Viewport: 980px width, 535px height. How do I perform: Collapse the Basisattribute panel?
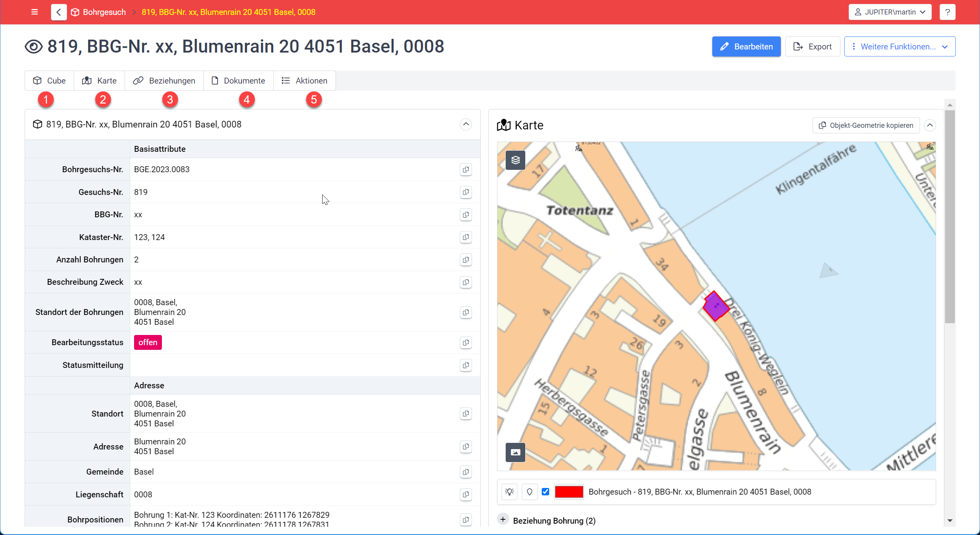(466, 124)
